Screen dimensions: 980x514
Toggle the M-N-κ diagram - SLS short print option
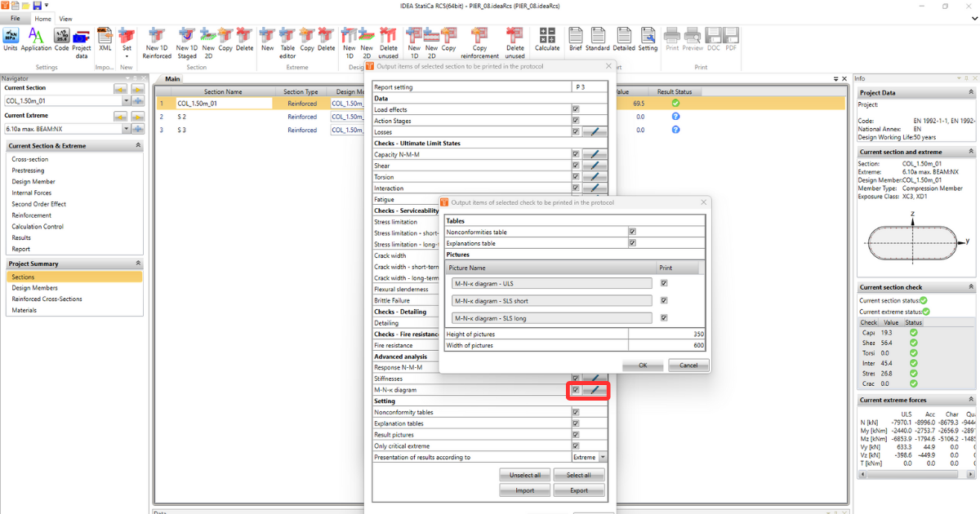click(663, 300)
